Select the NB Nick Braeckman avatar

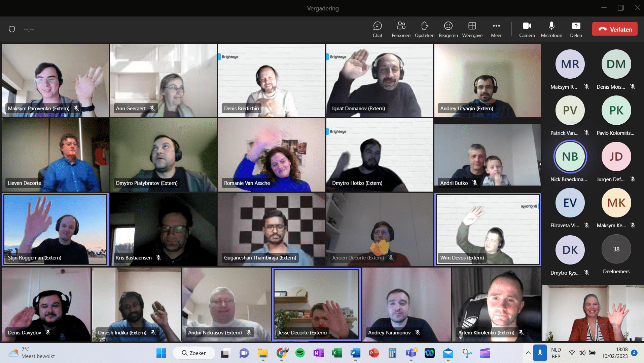pyautogui.click(x=570, y=157)
